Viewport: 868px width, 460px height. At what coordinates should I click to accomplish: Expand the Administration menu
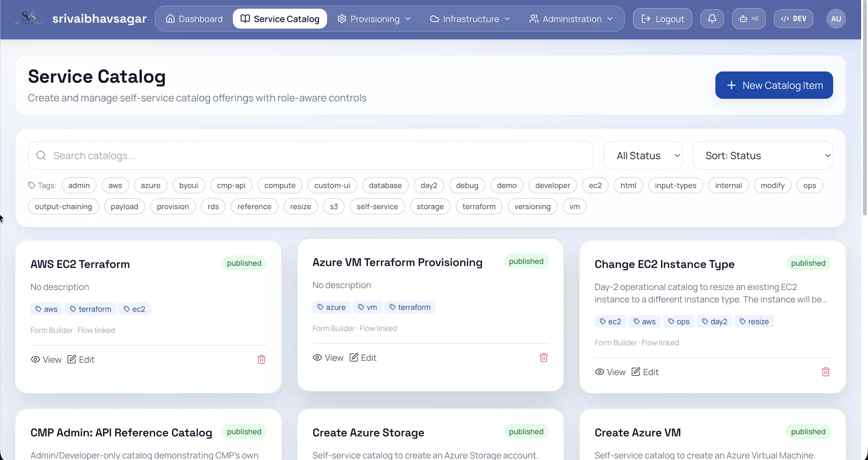[571, 19]
